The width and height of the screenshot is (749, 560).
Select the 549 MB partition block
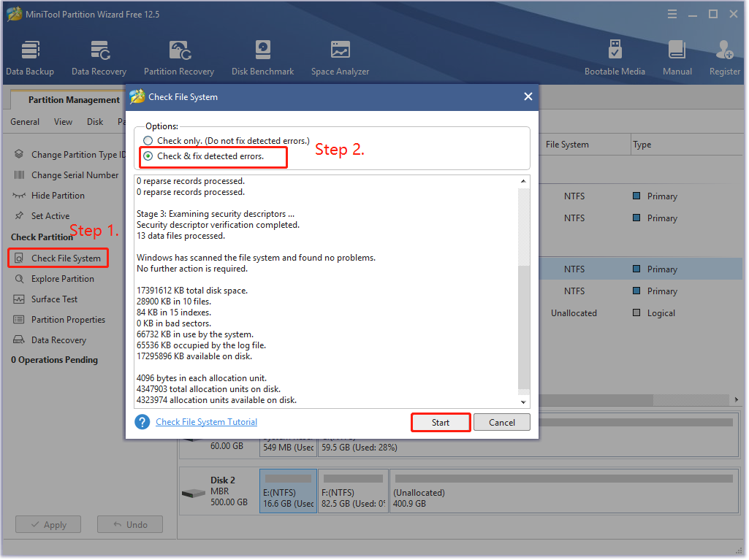tap(288, 448)
